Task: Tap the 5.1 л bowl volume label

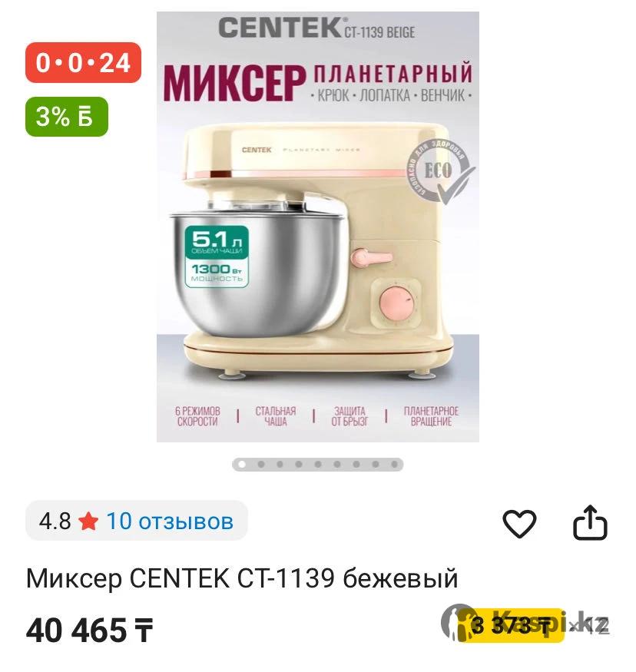Action: pos(217,241)
